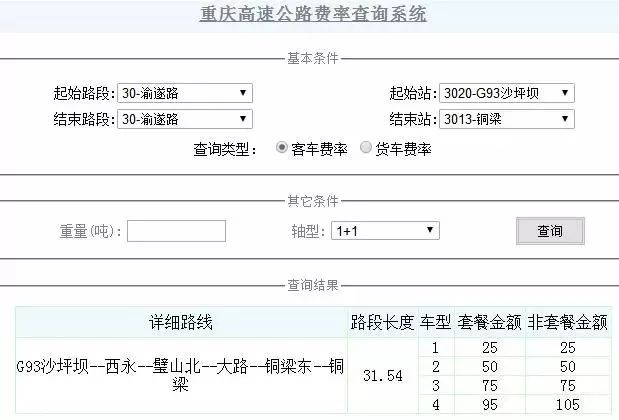Click the 重庆高速公路费率查询系统 title link
The image size is (619, 420).
313,14
